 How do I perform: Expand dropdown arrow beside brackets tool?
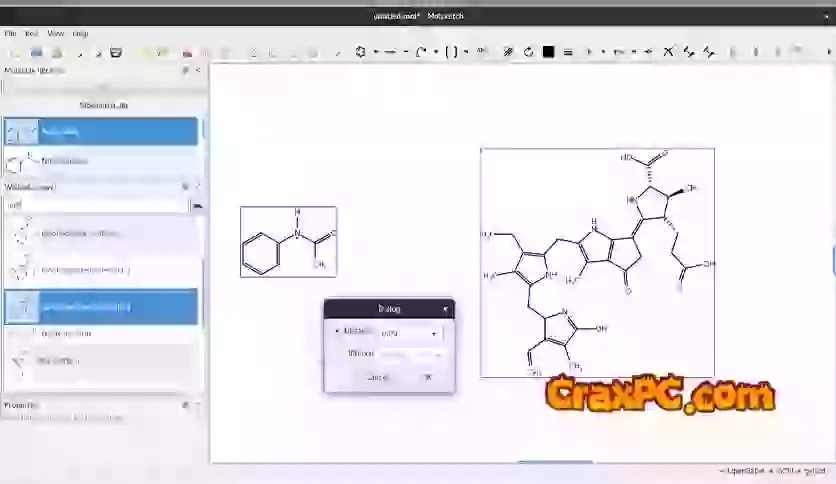tap(466, 52)
